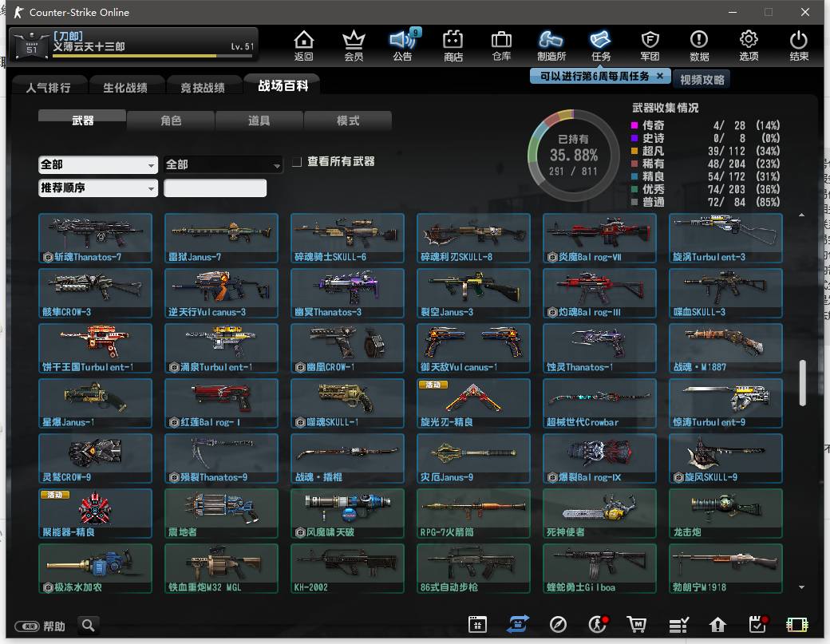Screen dimensions: 830x644
Task: Switch to the 人气排行 tab
Action: point(48,88)
